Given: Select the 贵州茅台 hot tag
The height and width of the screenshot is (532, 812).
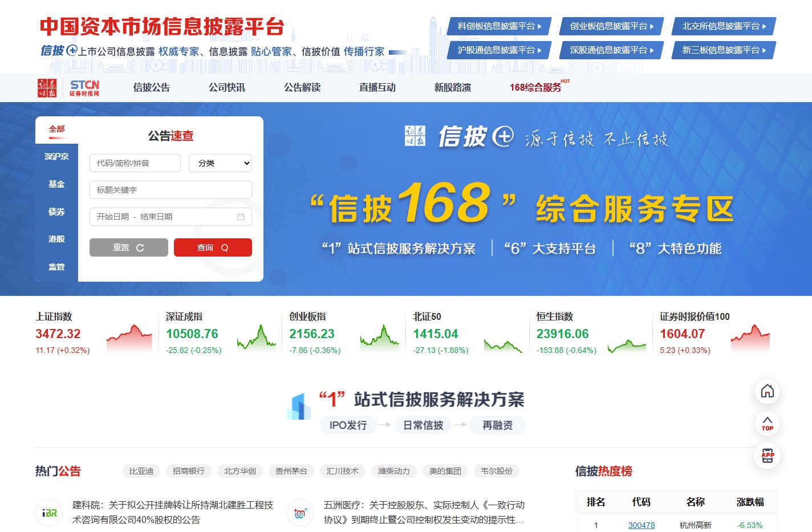Looking at the screenshot, I should click(x=291, y=471).
